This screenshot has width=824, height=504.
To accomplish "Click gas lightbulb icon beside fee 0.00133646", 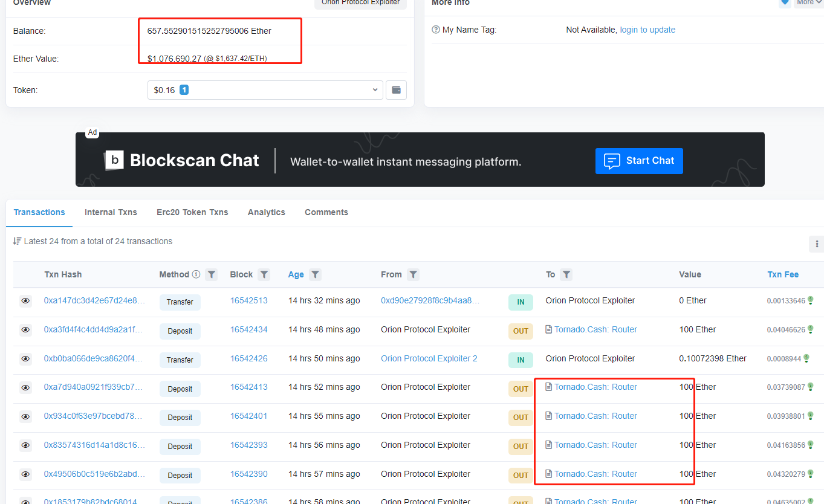I will 810,300.
